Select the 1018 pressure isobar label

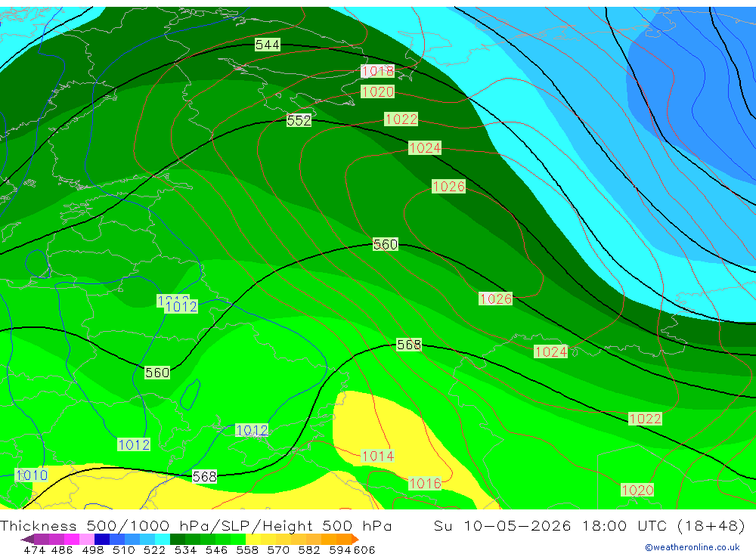pos(378,71)
